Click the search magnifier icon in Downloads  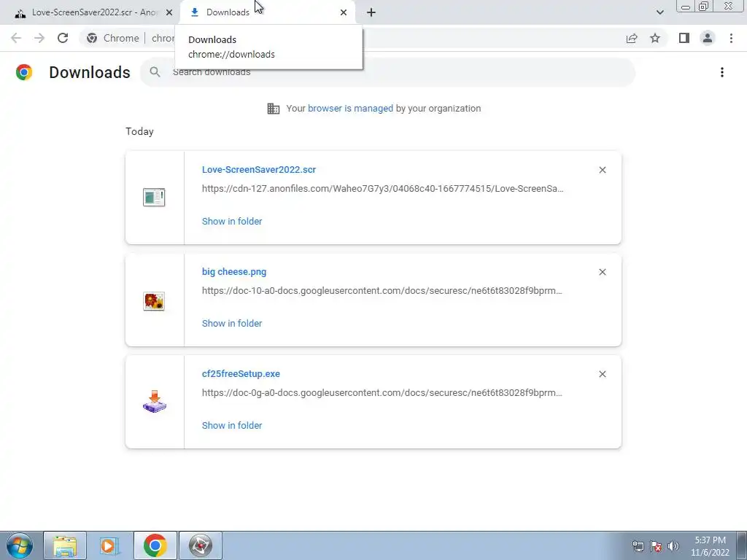155,72
